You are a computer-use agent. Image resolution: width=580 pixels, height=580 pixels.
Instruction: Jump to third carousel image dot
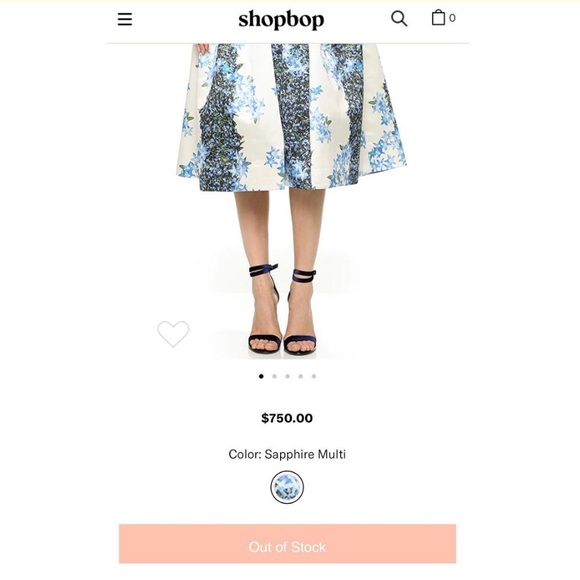(287, 376)
